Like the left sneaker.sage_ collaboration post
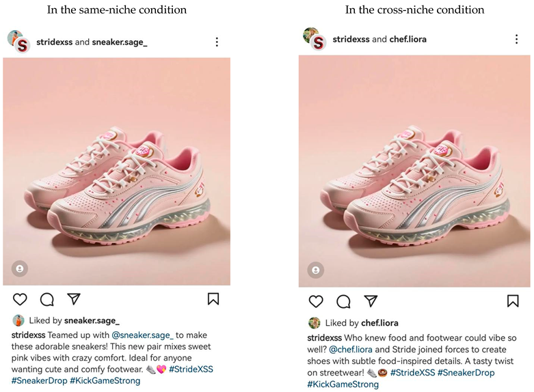Viewport: 534px width, 392px height. click(20, 299)
